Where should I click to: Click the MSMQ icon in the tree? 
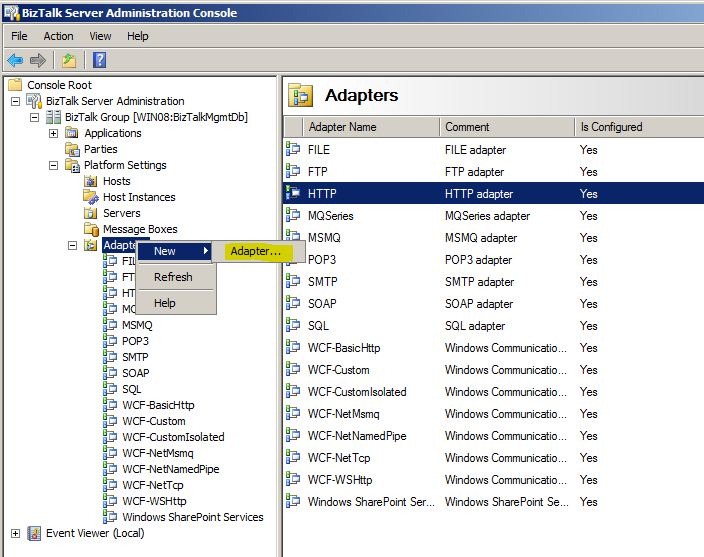tap(110, 325)
